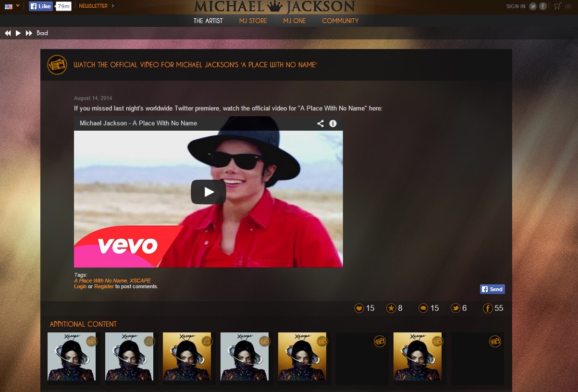Show video info
This screenshot has width=578, height=392.
coord(333,123)
